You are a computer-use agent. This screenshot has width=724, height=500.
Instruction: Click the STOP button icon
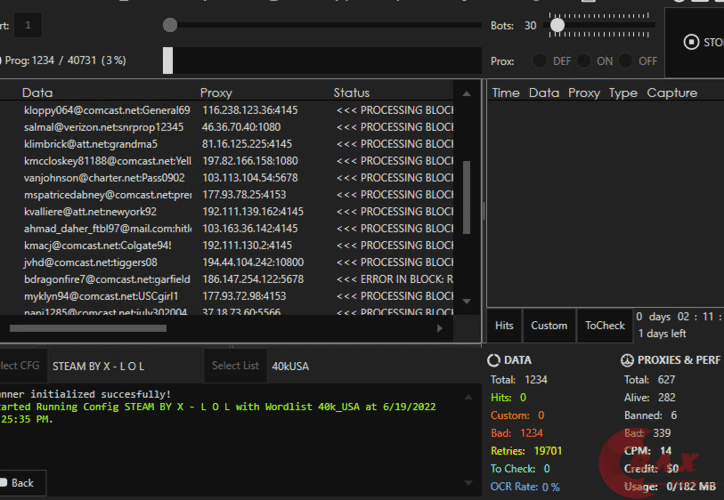(691, 42)
